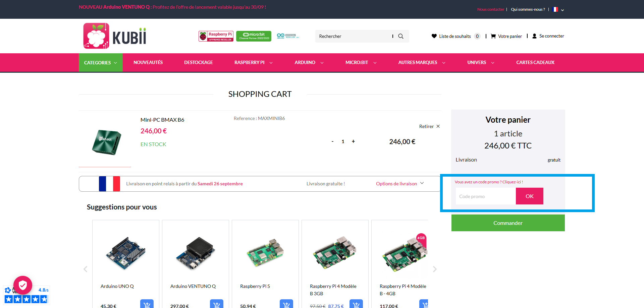The image size is (644, 308).
Task: Open the Raspberry Pi 5 product image
Action: click(265, 253)
